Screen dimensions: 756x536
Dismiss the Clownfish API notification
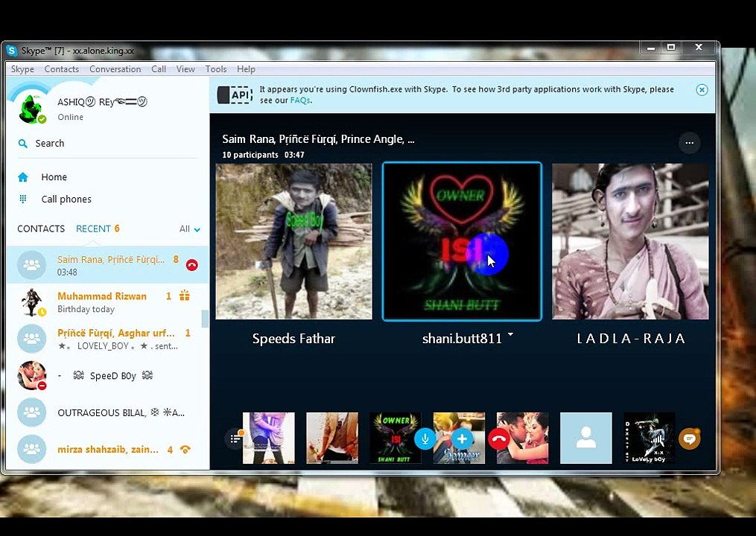pyautogui.click(x=702, y=89)
